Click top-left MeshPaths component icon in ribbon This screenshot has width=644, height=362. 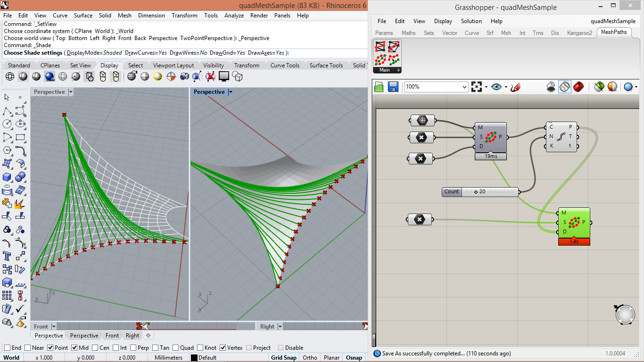tap(380, 46)
